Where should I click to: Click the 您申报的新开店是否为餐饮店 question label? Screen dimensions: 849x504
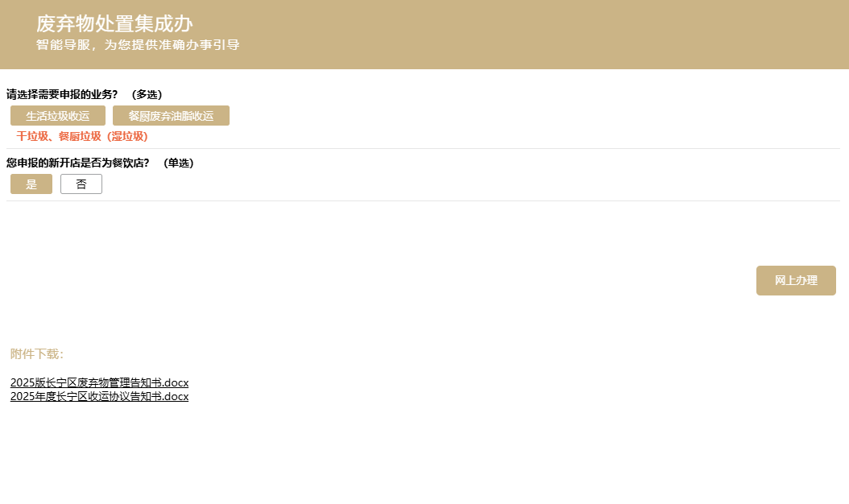tap(77, 163)
